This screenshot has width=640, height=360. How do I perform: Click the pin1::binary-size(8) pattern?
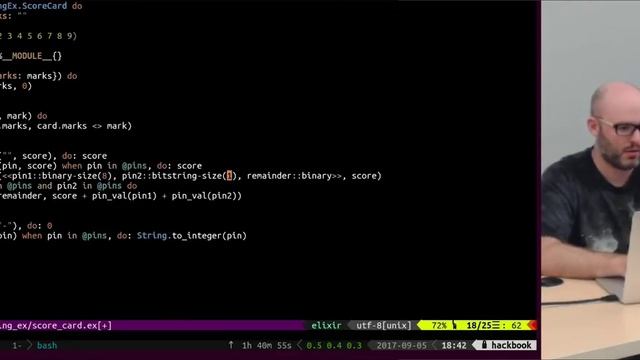coord(62,176)
